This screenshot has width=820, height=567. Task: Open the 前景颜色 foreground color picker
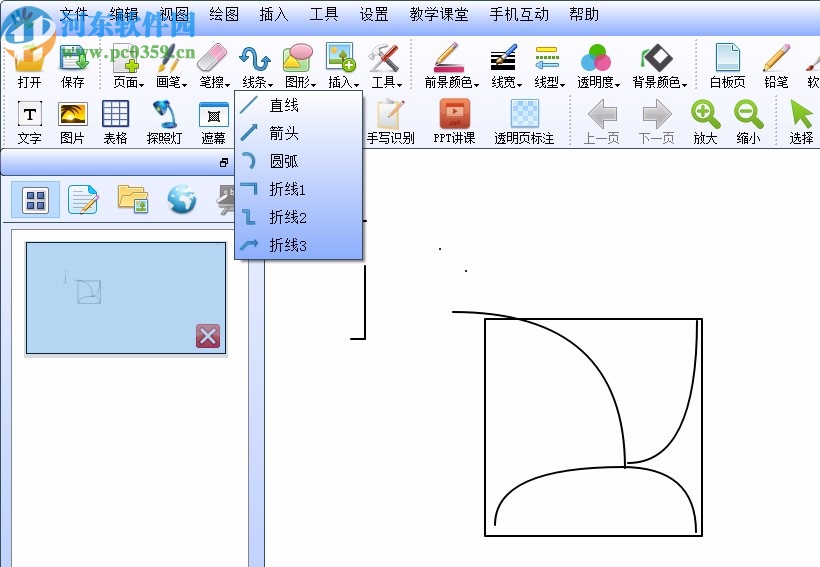pyautogui.click(x=451, y=66)
